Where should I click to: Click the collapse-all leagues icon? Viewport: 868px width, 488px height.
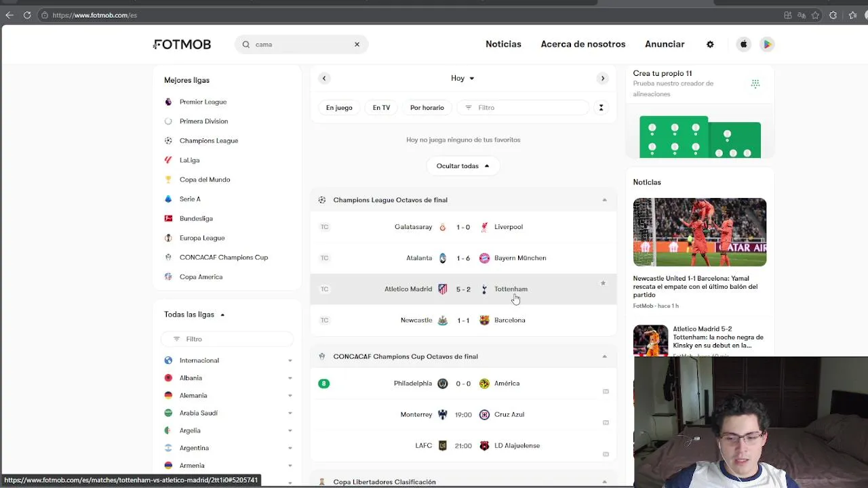tap(601, 107)
